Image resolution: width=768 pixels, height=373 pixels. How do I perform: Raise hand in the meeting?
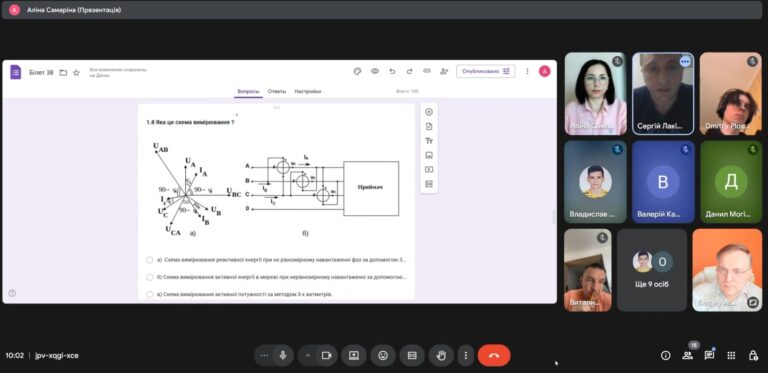(441, 356)
